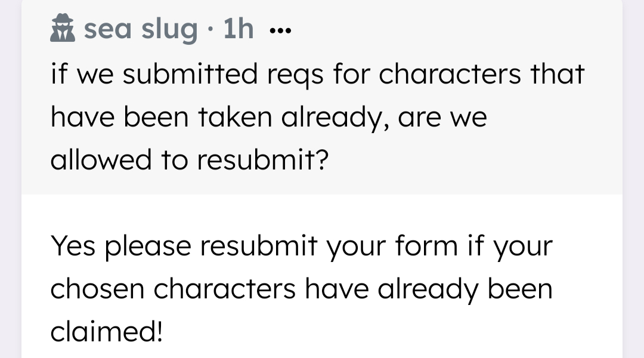Click the word "Yes" starting the answer

[x=74, y=246]
